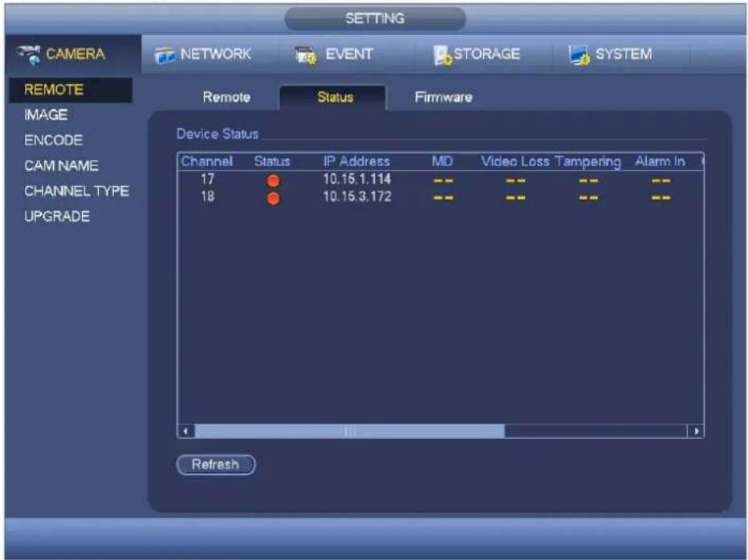Click the SETTING title bar label
This screenshot has height=560, width=748.
point(375,18)
